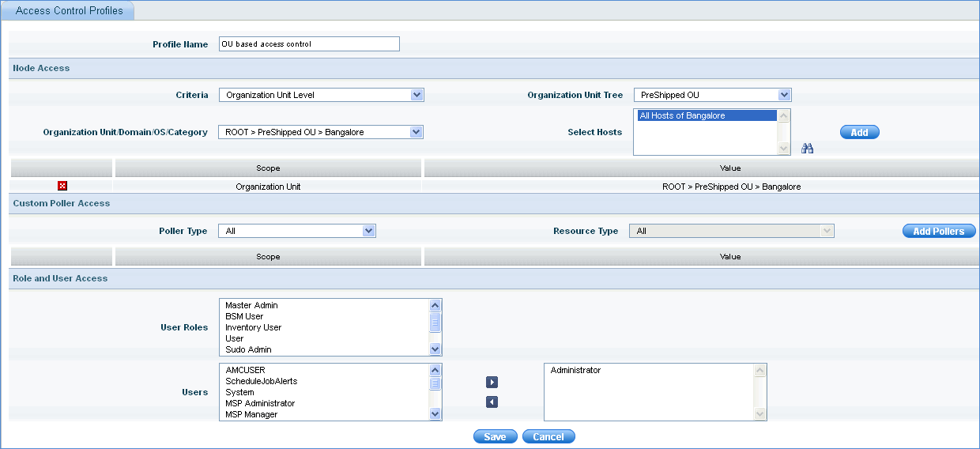Save the access control profile

(495, 436)
